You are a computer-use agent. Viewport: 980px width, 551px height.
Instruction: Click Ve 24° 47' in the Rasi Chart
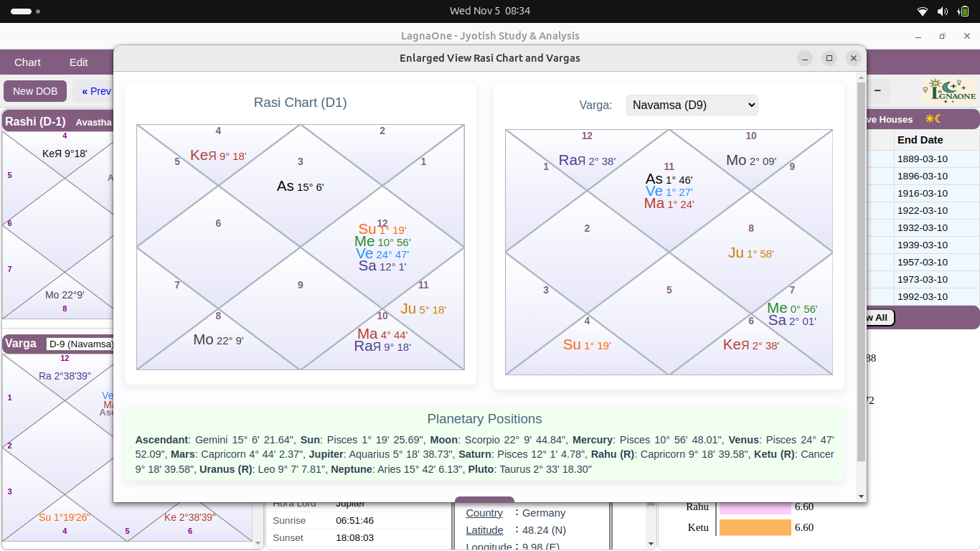382,254
